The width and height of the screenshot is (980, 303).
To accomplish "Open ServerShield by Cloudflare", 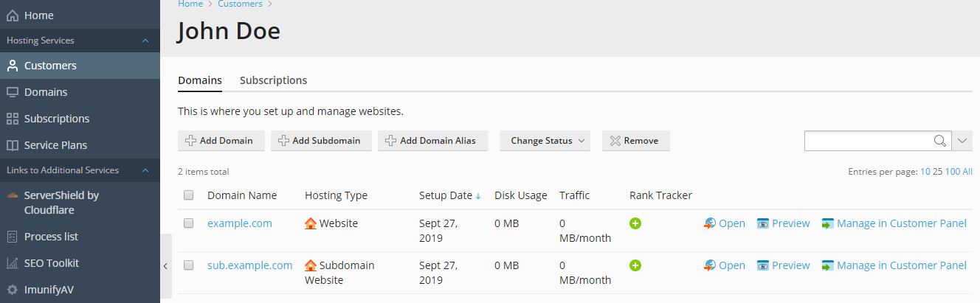I will [61, 203].
